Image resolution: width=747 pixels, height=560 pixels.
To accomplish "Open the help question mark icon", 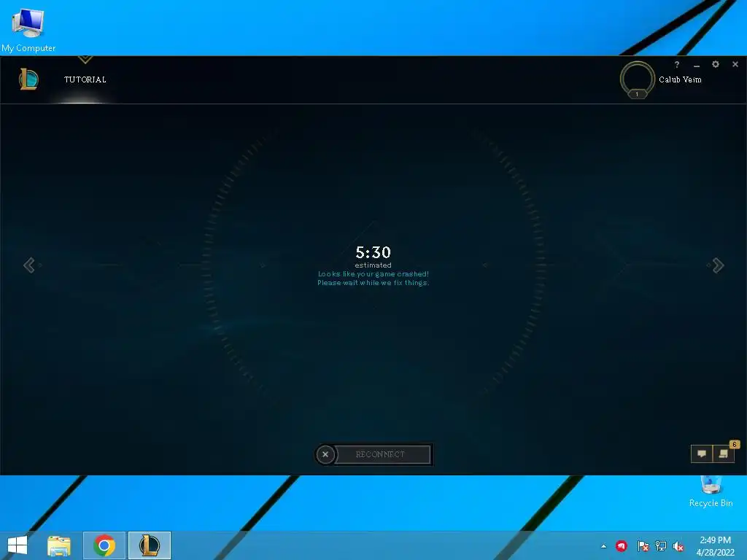I will (x=676, y=64).
